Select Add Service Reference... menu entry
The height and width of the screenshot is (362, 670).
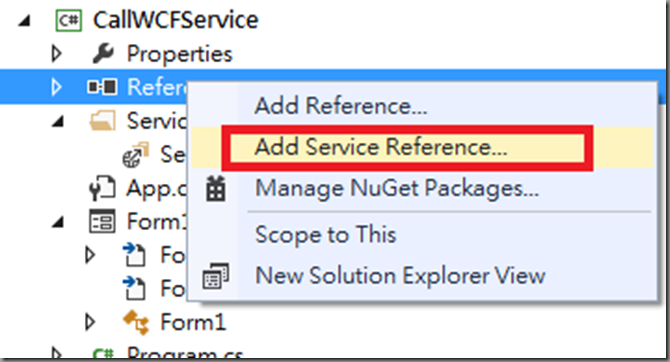coord(381,147)
